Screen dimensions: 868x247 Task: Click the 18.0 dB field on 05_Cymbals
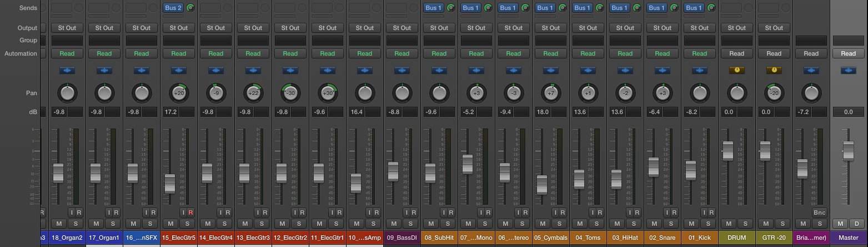point(543,112)
